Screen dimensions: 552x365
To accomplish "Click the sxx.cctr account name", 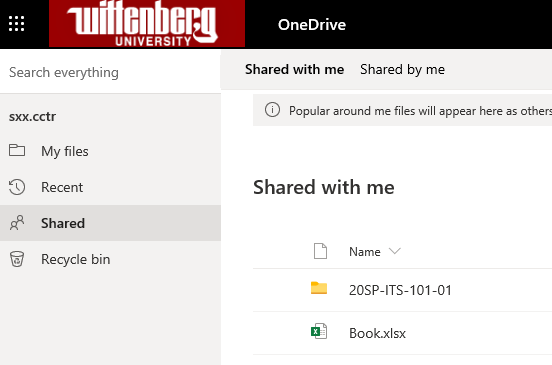I will [32, 117].
